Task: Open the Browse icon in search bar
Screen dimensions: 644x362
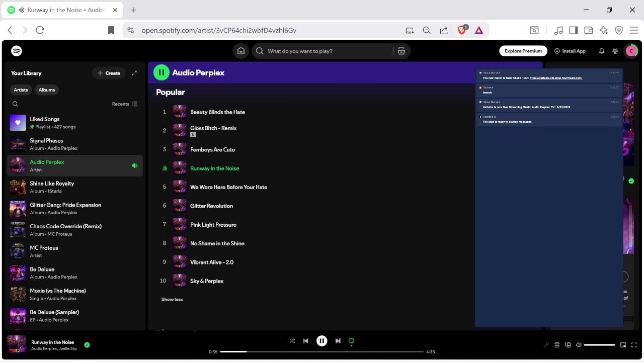Action: tap(401, 51)
